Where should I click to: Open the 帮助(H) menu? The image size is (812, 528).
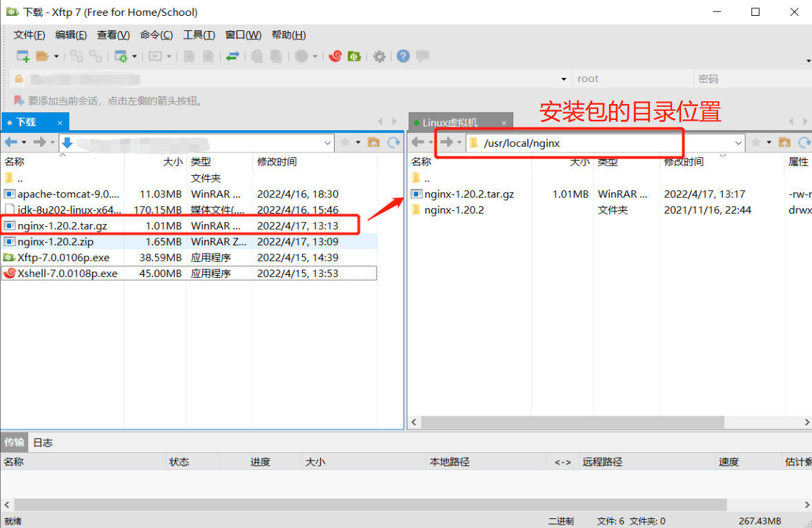click(288, 34)
